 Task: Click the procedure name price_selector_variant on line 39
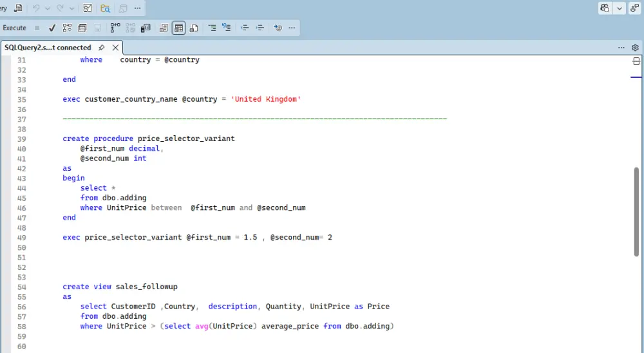pyautogui.click(x=186, y=138)
